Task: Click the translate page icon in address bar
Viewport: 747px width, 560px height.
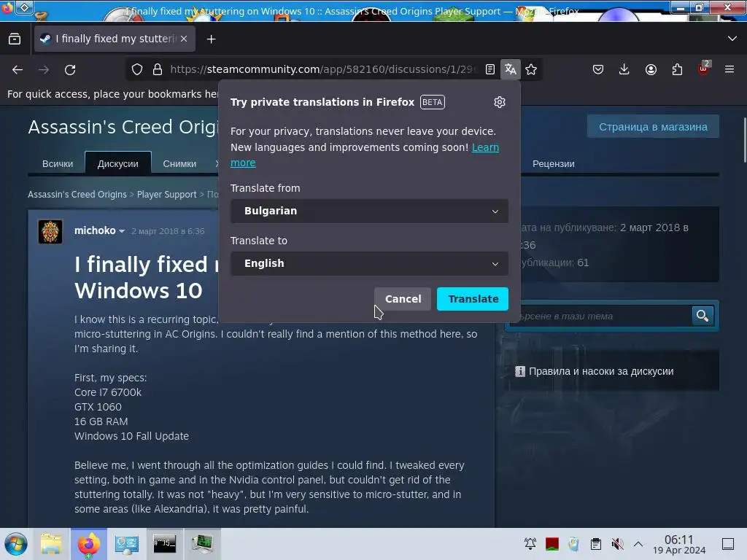Action: 510,69
